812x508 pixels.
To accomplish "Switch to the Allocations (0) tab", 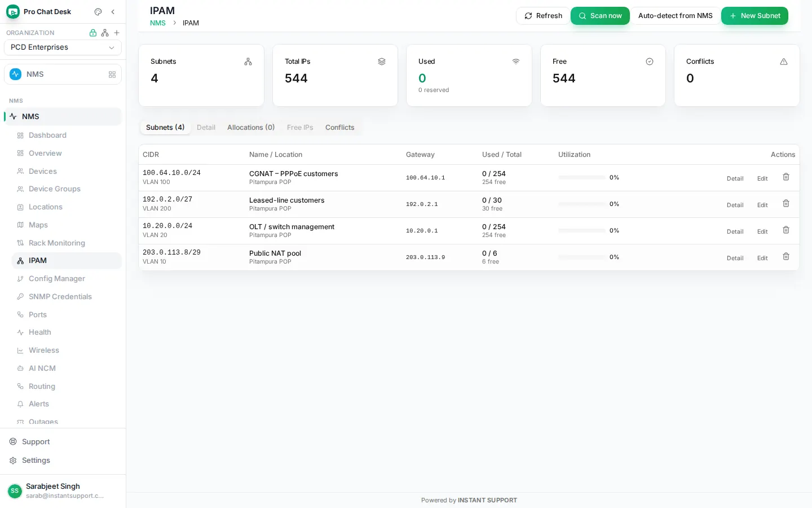I will tap(251, 128).
